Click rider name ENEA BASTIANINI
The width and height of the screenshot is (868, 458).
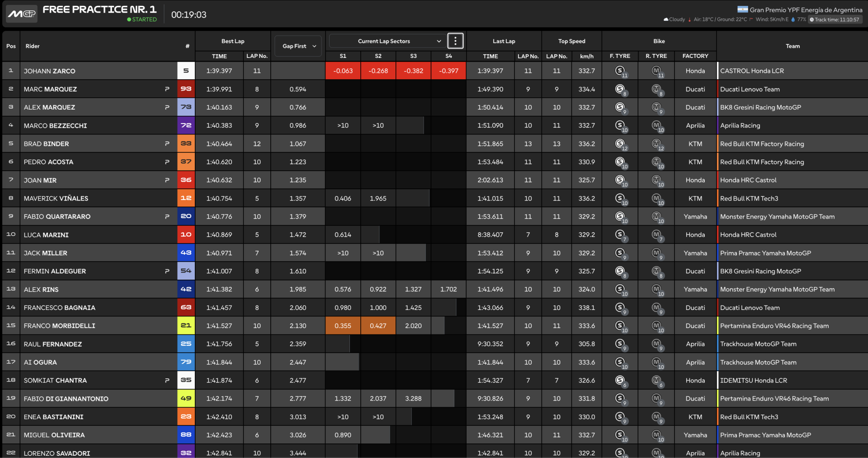point(54,417)
